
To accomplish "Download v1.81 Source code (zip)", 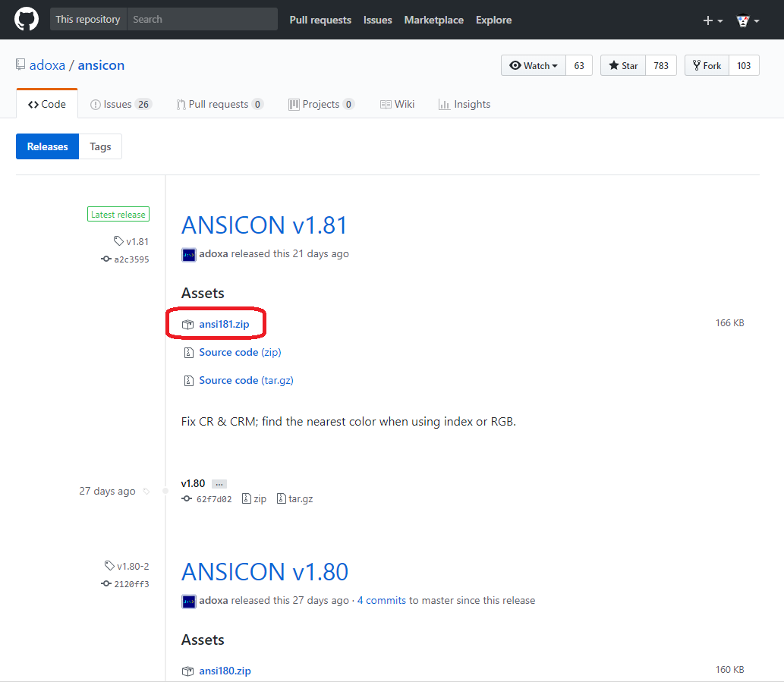I will (x=240, y=352).
